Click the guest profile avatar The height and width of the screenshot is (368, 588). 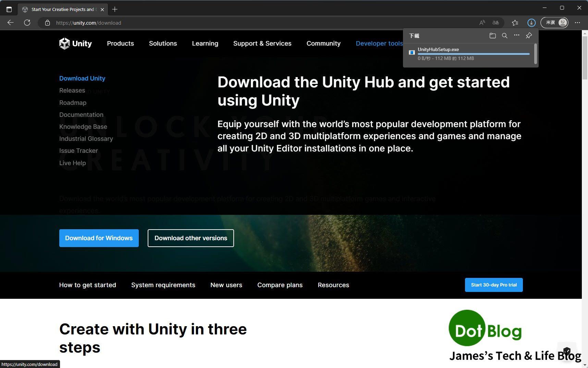click(562, 23)
